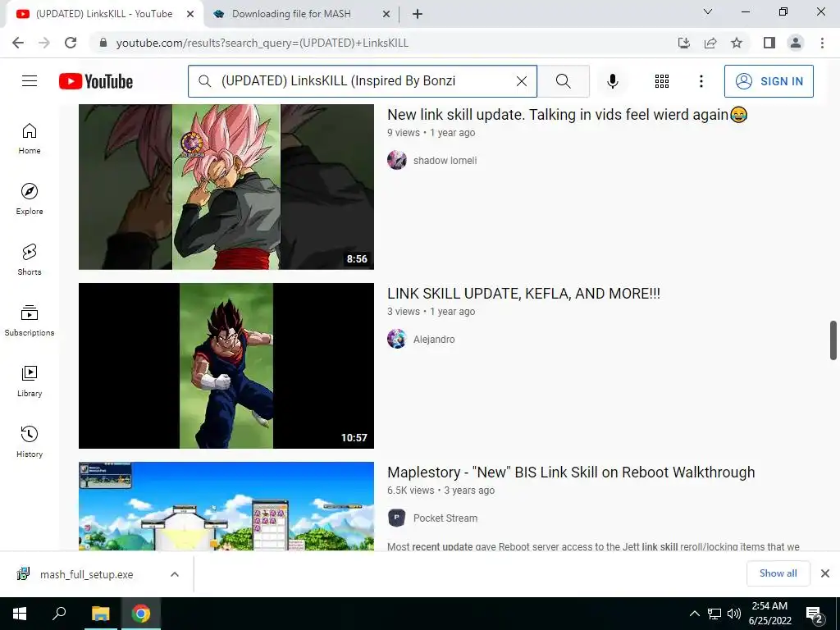Open Home in the sidebar
The width and height of the screenshot is (840, 630).
click(x=30, y=139)
